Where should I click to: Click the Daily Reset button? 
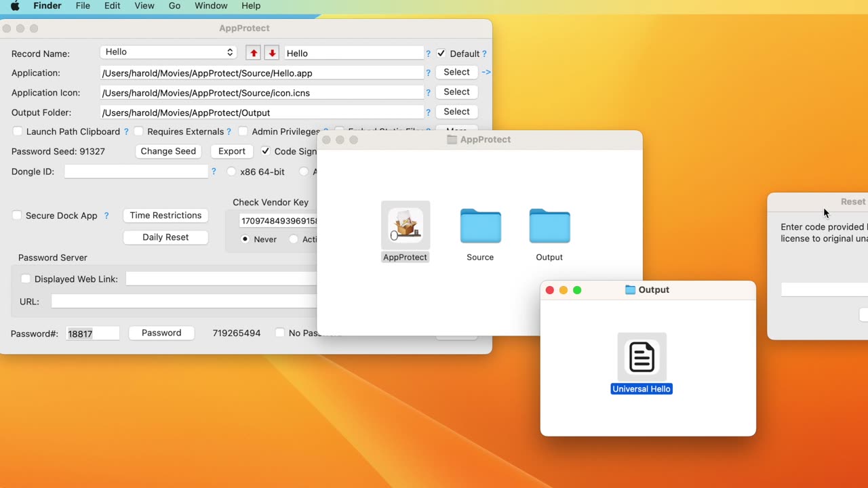(165, 237)
